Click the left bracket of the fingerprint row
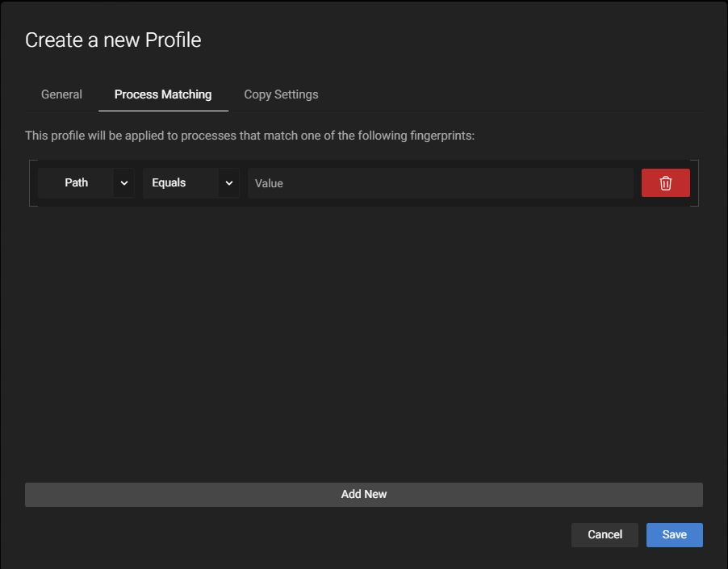728x569 pixels. pos(31,183)
